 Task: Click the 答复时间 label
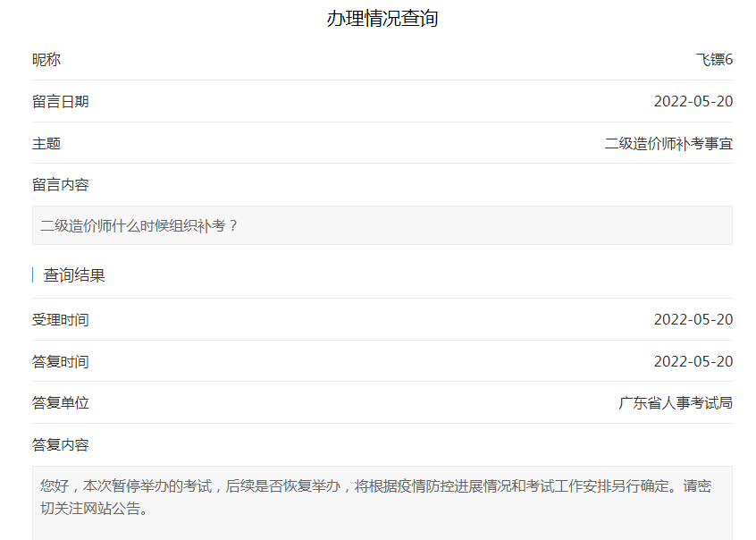point(60,361)
